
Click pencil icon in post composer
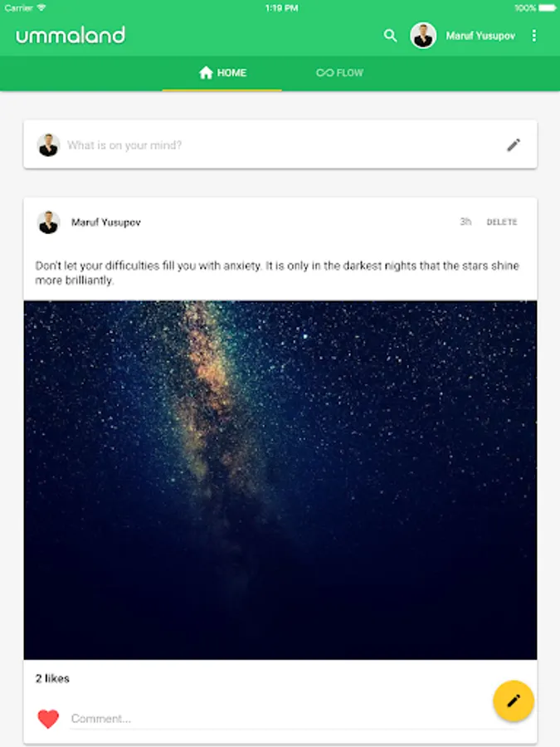click(514, 144)
